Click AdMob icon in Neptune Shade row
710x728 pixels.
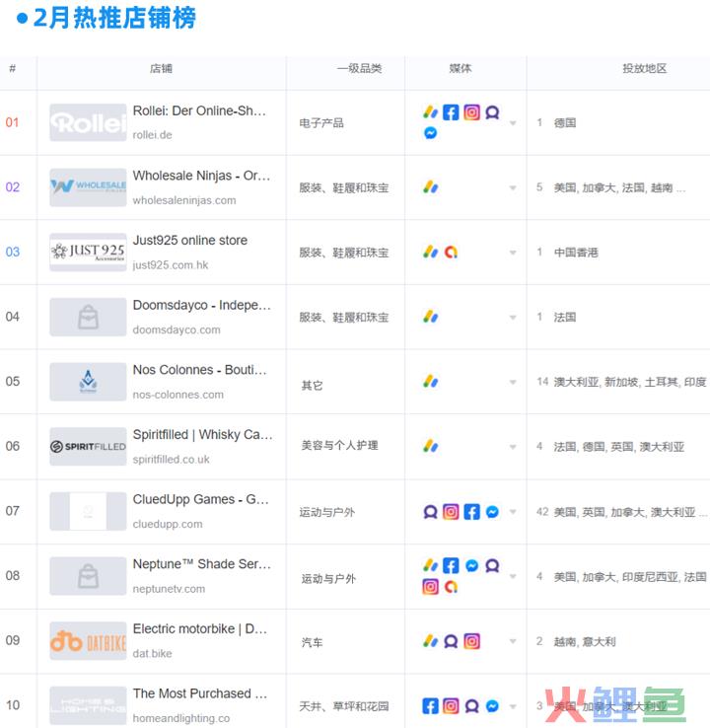pos(451,587)
